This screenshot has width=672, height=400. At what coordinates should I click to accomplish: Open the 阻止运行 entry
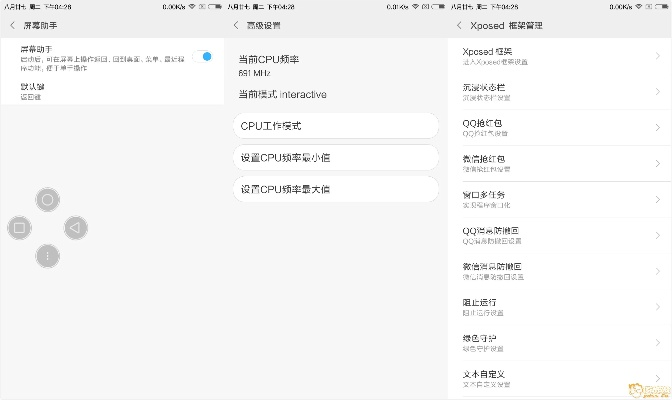(559, 307)
